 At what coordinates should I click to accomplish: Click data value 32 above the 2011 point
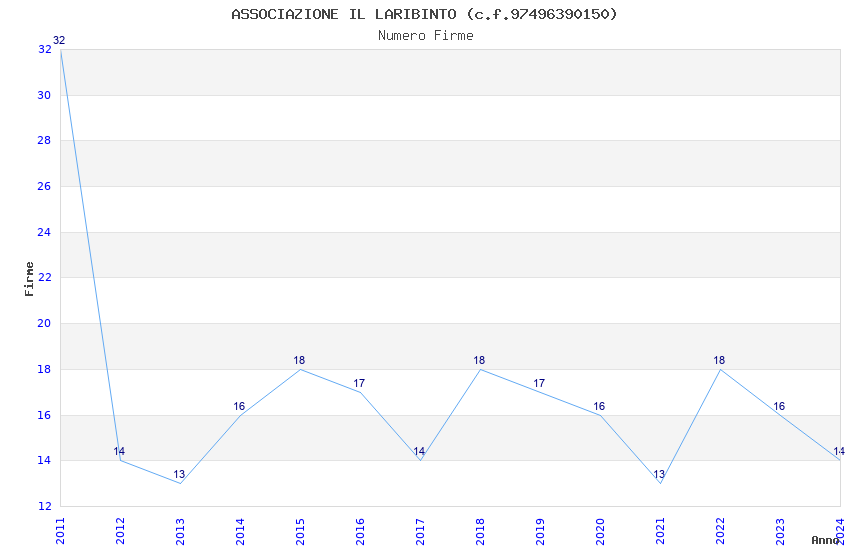pos(59,40)
